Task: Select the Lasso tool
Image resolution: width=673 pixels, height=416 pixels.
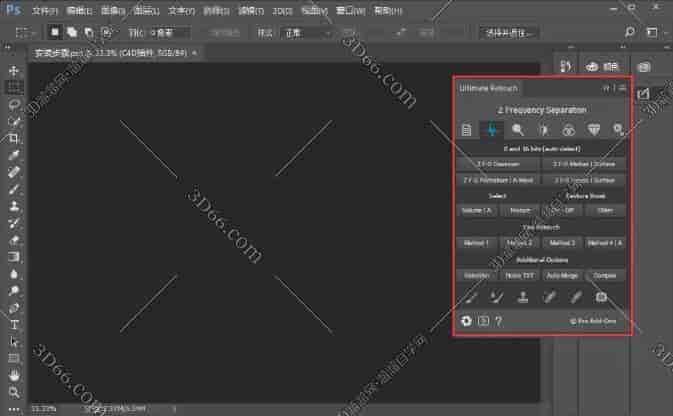Action: pos(14,103)
